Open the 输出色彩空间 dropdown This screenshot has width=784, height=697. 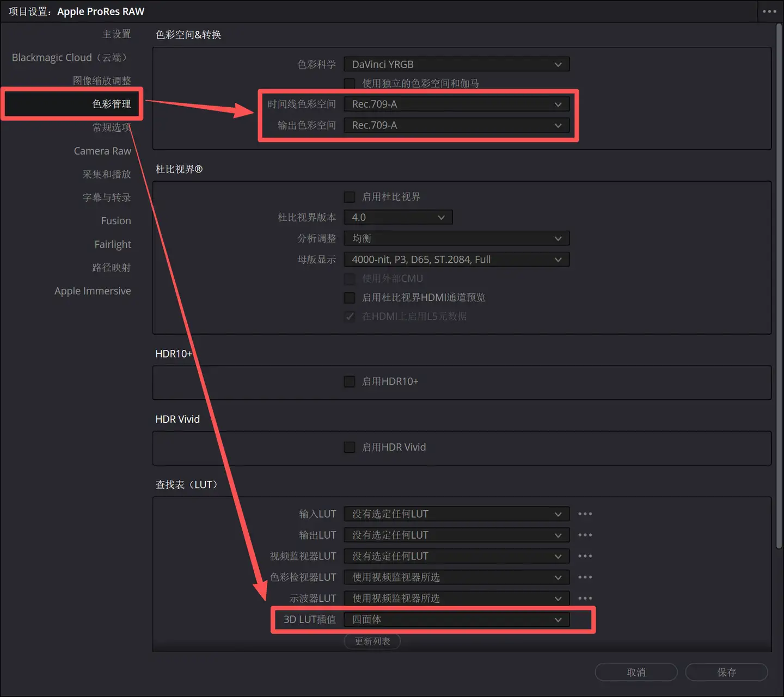tap(457, 125)
